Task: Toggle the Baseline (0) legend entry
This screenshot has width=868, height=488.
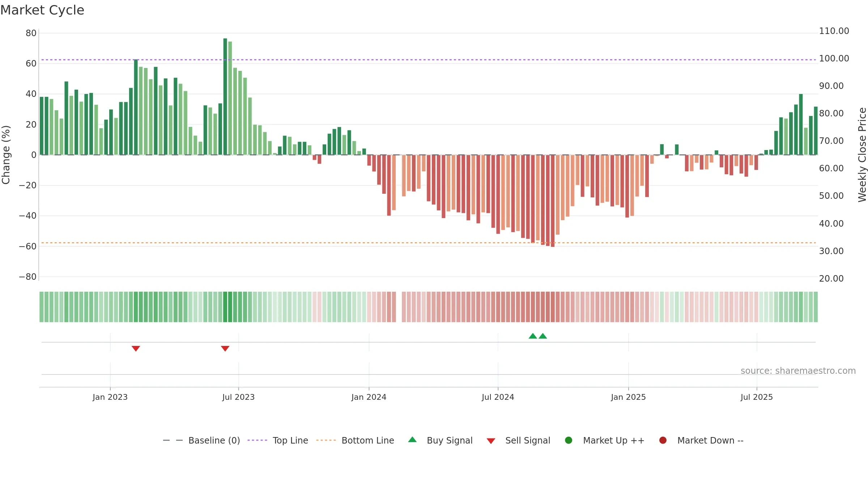Action: (201, 440)
